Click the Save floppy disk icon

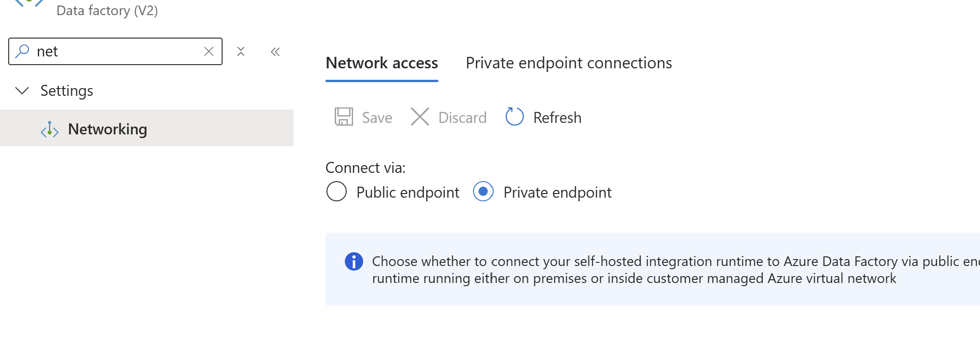343,117
